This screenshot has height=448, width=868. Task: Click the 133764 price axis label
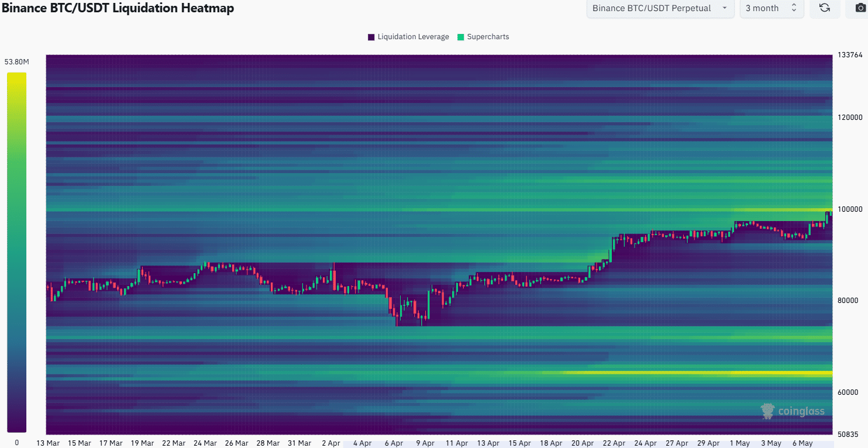[x=849, y=56]
